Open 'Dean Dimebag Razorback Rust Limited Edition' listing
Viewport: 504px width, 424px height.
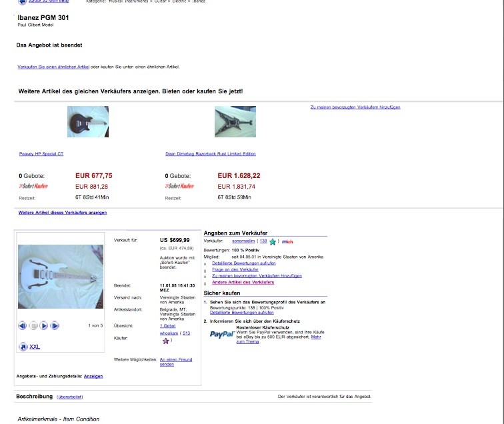click(211, 153)
